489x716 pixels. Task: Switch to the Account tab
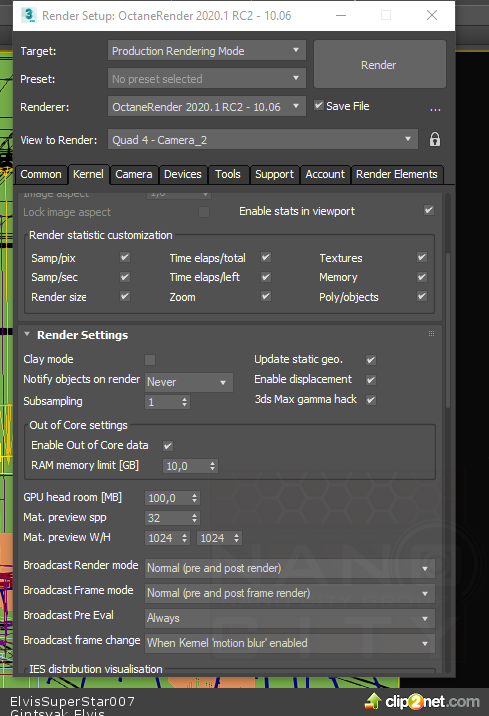point(325,174)
